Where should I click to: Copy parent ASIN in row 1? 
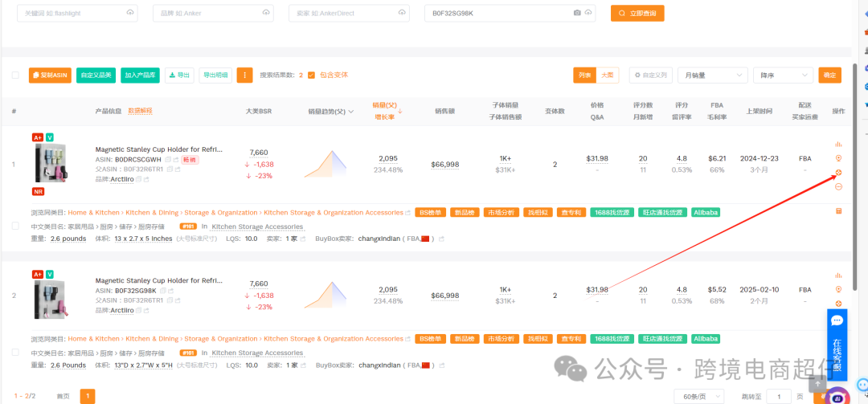[x=170, y=169]
